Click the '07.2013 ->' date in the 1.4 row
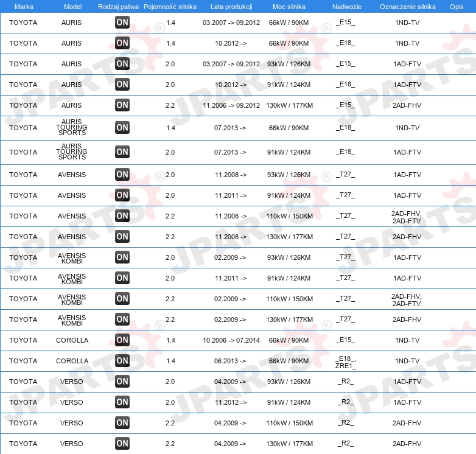Screen dimensions: 476x454 click(230, 128)
